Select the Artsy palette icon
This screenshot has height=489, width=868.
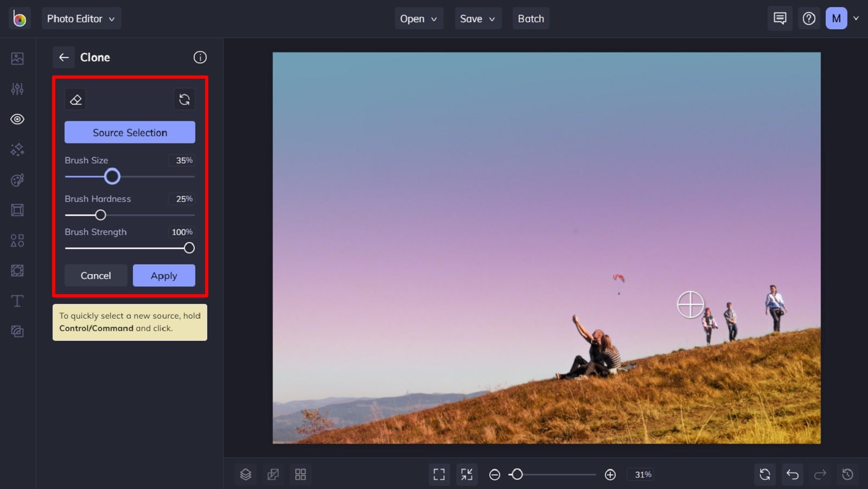(x=17, y=180)
